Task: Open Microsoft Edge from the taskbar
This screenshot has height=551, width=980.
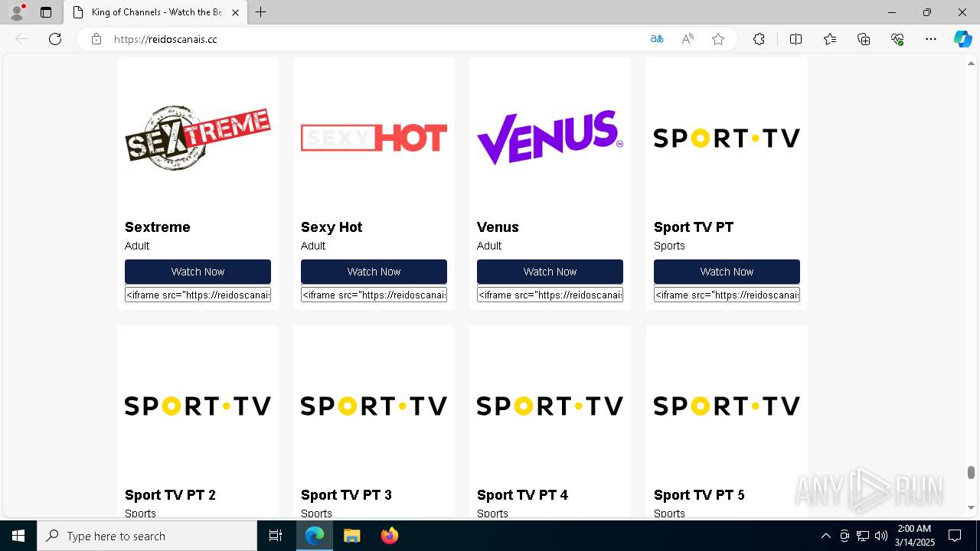Action: (315, 536)
